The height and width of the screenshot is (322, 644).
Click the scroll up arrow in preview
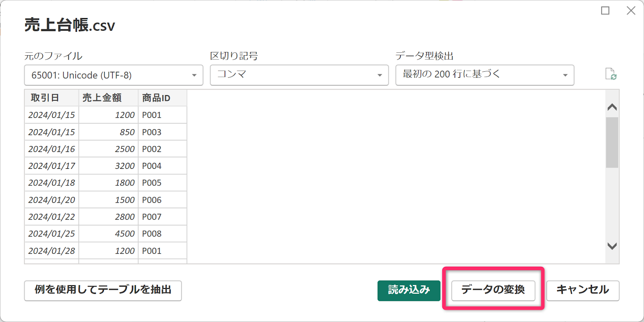pos(612,107)
